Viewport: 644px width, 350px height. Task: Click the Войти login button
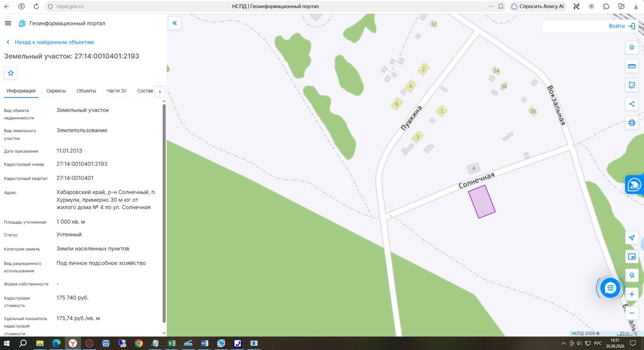tap(622, 26)
